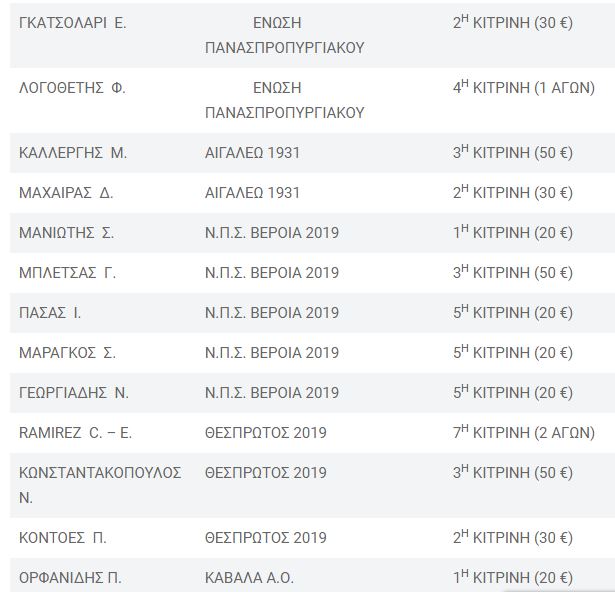Select ΜΑΝΙΩΤΗΣ Σ. player name
615x592 pixels.
(x=66, y=233)
